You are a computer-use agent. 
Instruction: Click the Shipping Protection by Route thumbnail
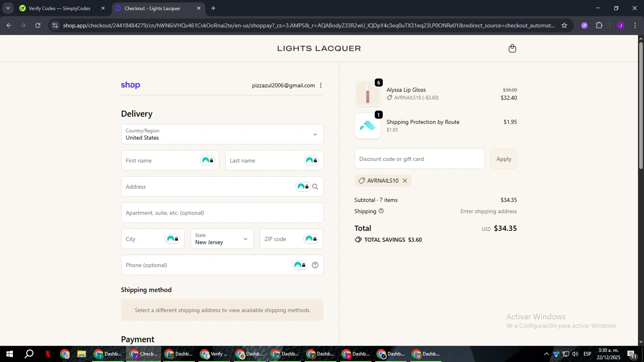(368, 126)
